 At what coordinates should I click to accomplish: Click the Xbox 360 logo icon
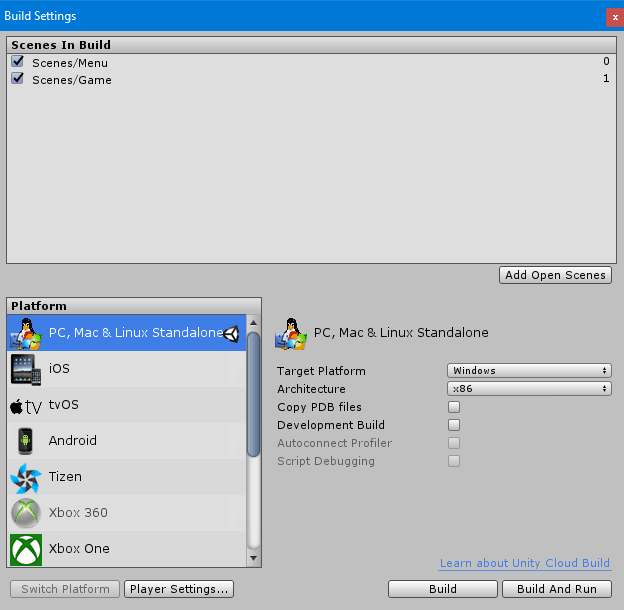point(26,513)
